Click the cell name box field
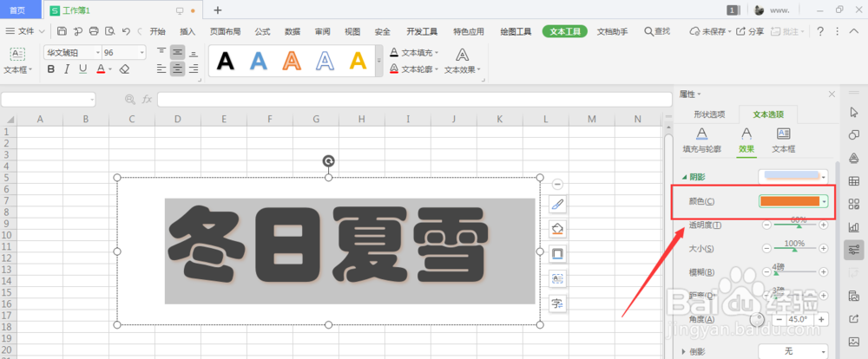Viewport: 868px width, 359px height. pyautogui.click(x=48, y=100)
